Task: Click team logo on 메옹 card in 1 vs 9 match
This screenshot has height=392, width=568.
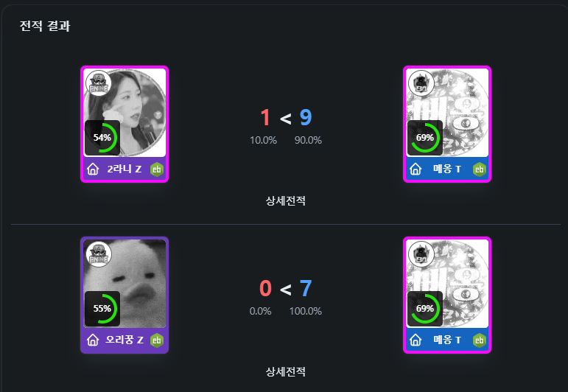Action: pyautogui.click(x=421, y=83)
